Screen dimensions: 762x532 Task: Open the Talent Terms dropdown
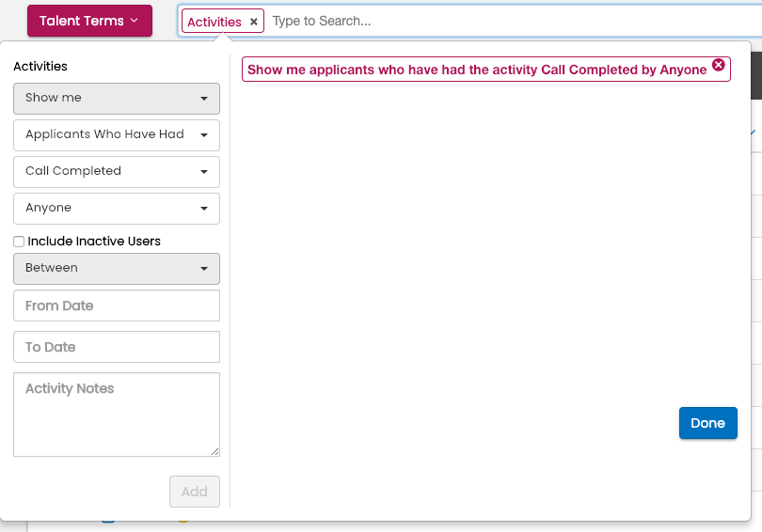point(89,21)
